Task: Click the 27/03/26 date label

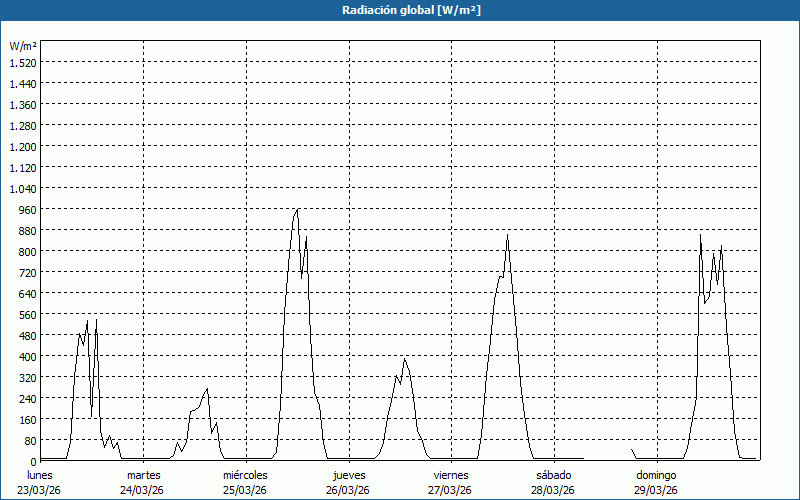Action: (451, 490)
